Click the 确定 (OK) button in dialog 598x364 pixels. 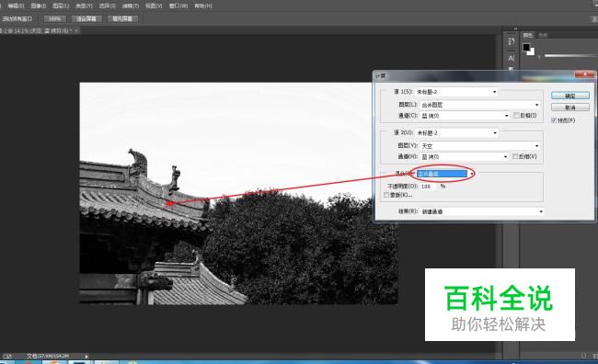pyautogui.click(x=570, y=96)
